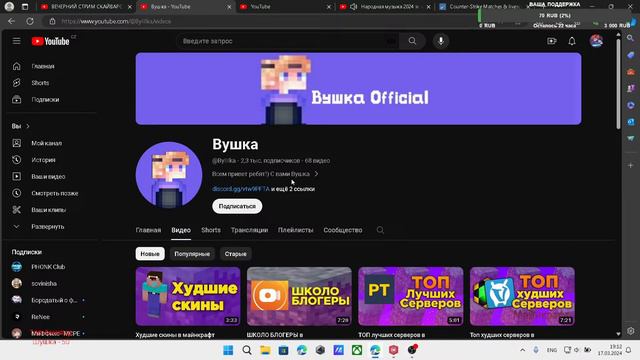Select the Видео channel tab
The height and width of the screenshot is (360, 640).
181,230
